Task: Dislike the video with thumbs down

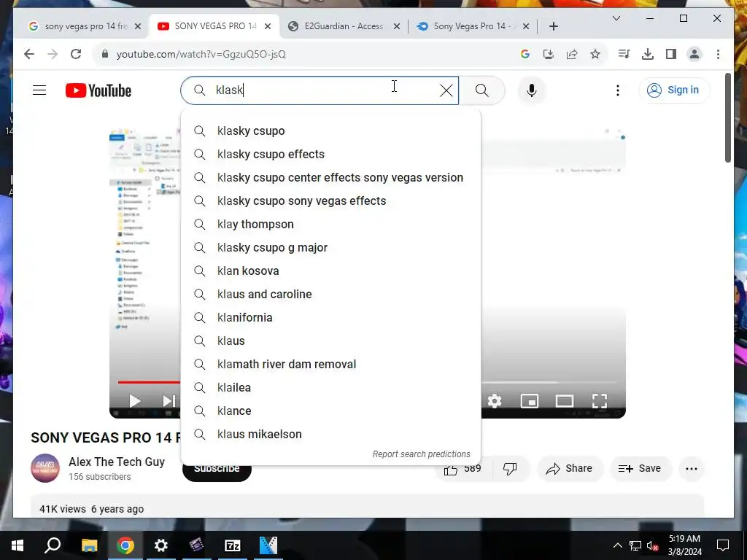Action: pyautogui.click(x=511, y=469)
